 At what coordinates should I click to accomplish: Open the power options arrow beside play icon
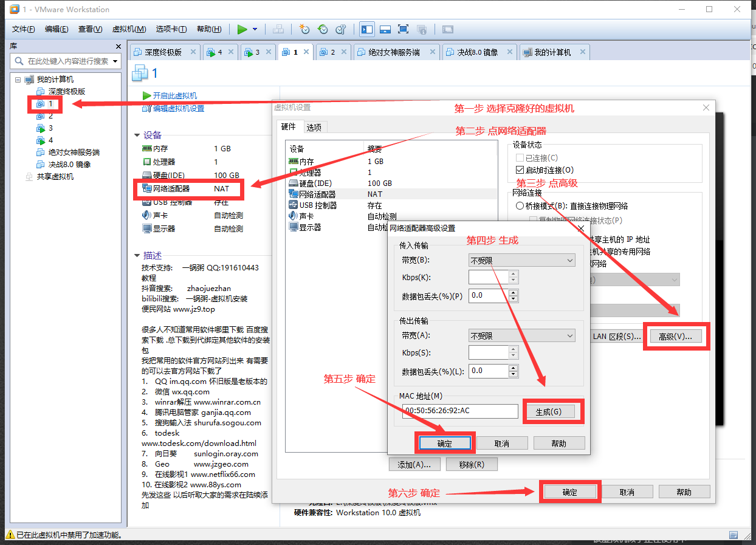tap(255, 29)
